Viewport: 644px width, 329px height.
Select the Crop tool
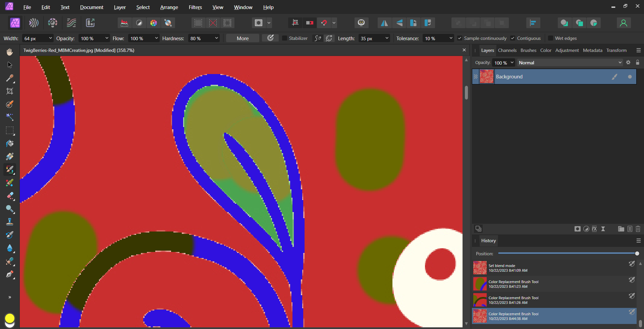pyautogui.click(x=10, y=91)
